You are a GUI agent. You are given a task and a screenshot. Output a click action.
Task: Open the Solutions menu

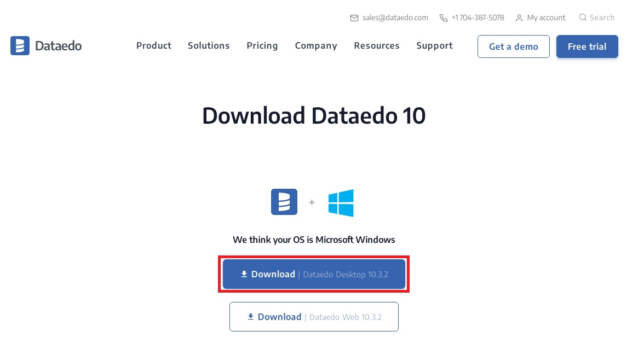click(x=209, y=46)
